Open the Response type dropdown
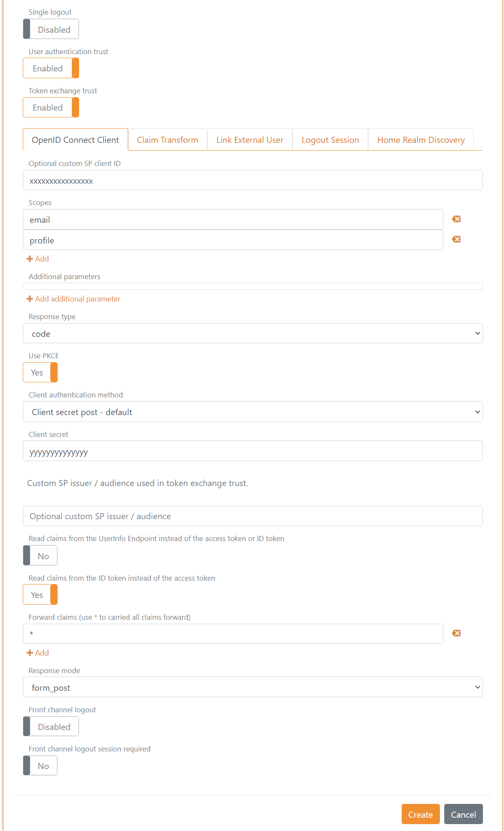This screenshot has width=504, height=831. click(252, 333)
